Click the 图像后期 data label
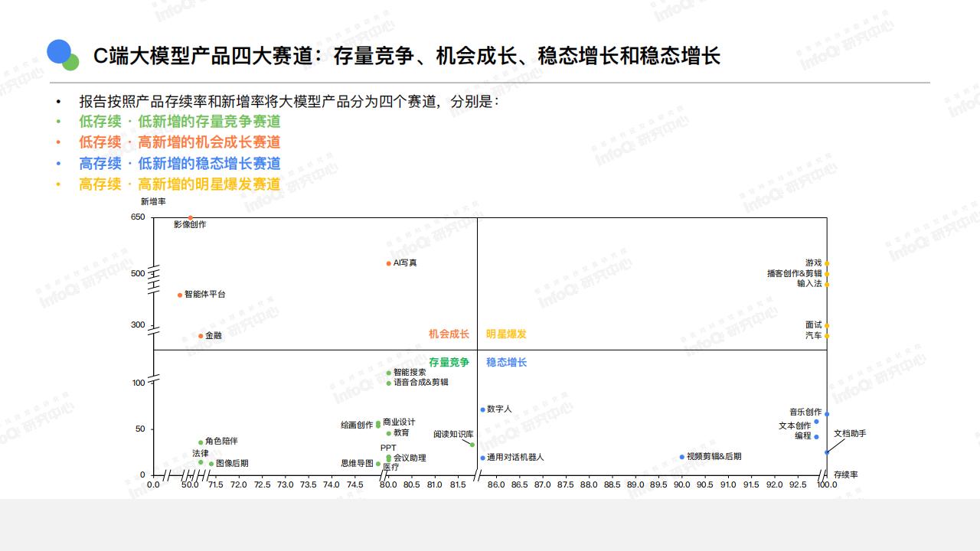The image size is (980, 551). point(232,464)
